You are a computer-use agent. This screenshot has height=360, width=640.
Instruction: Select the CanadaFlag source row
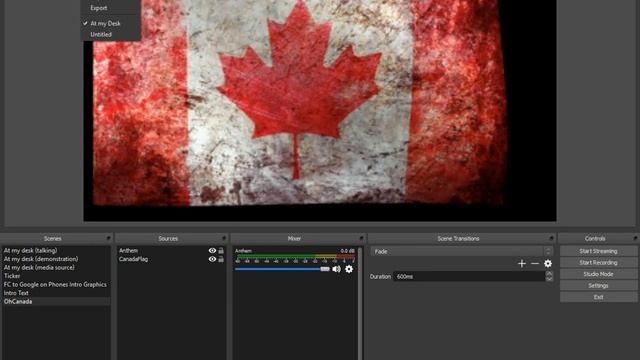[x=171, y=259]
